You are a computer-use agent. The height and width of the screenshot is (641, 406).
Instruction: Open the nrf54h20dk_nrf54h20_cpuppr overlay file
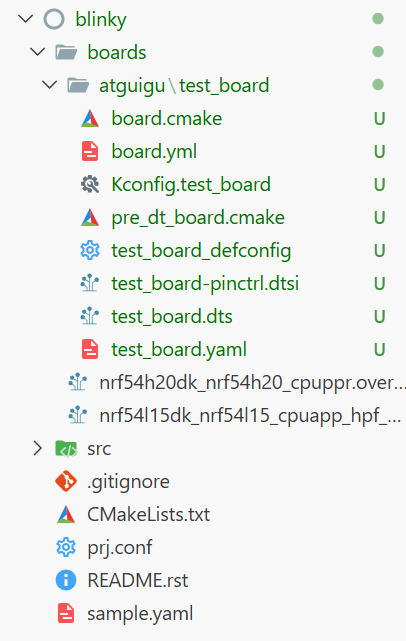(x=252, y=383)
